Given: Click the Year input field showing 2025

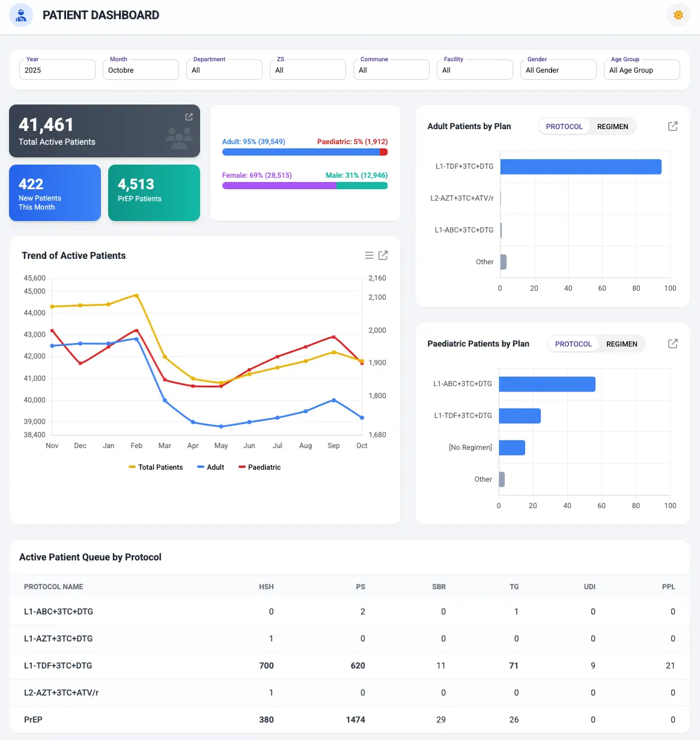Looking at the screenshot, I should 57,70.
